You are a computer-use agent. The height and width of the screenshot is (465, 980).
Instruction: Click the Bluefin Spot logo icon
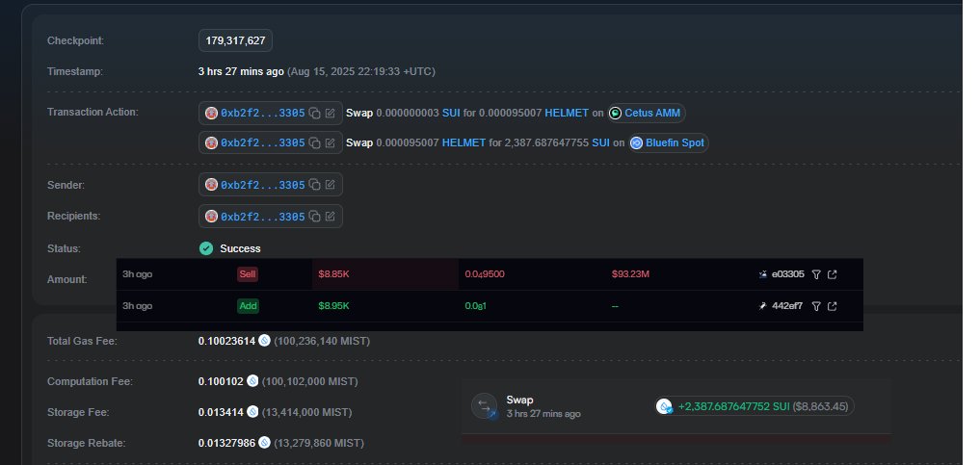pyautogui.click(x=636, y=142)
